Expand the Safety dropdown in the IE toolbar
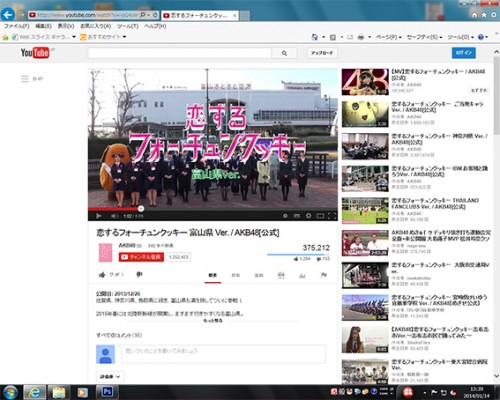The height and width of the screenshot is (400, 500). click(424, 37)
